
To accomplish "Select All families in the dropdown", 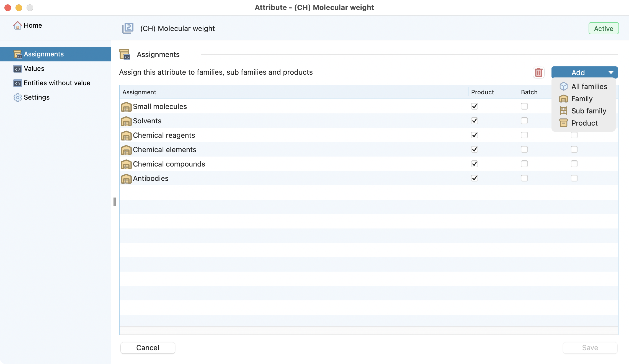I will (589, 87).
